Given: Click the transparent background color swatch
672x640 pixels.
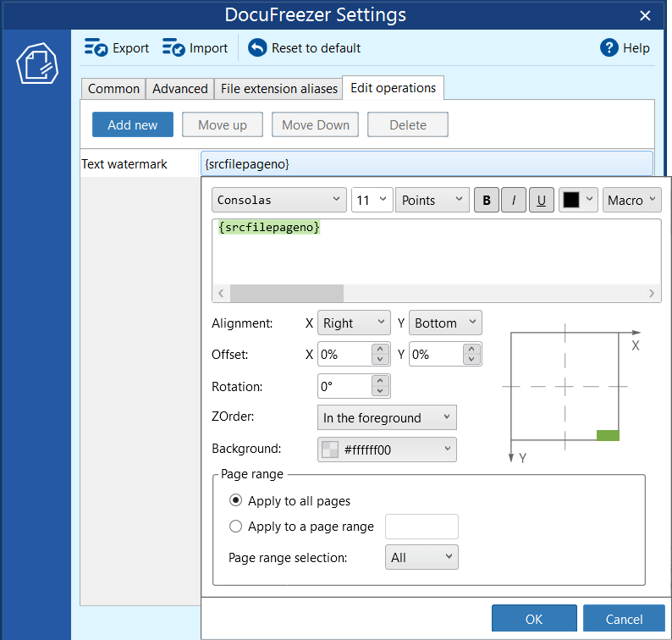Looking at the screenshot, I should point(330,450).
